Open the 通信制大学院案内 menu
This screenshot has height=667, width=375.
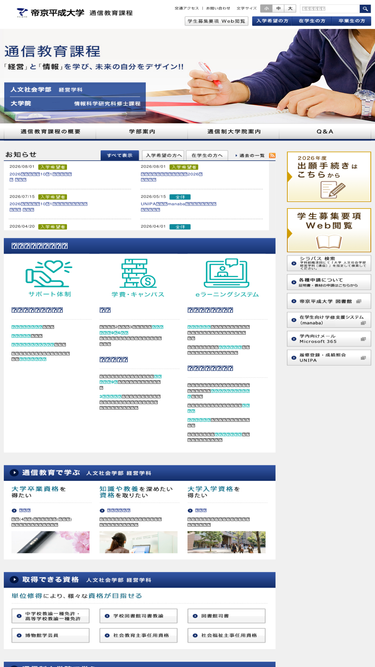tap(234, 132)
